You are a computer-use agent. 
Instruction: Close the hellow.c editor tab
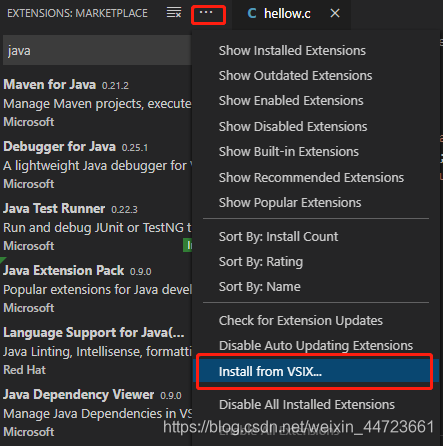[335, 13]
